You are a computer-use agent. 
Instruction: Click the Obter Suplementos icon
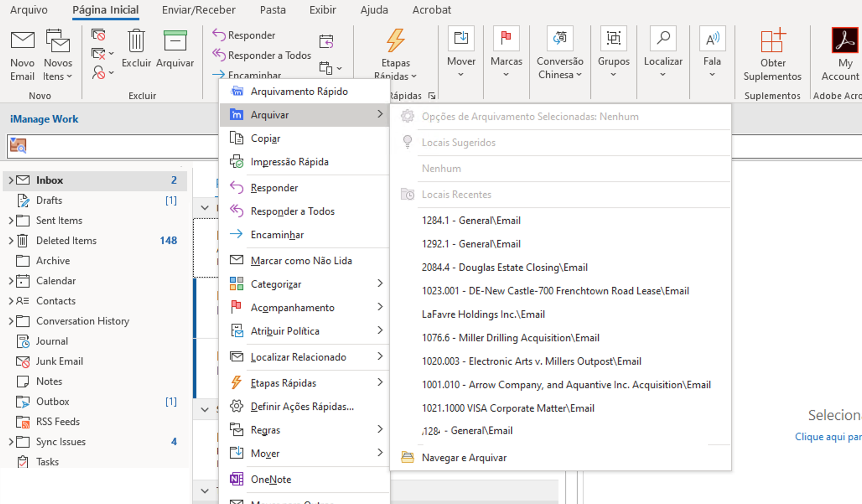tap(772, 41)
